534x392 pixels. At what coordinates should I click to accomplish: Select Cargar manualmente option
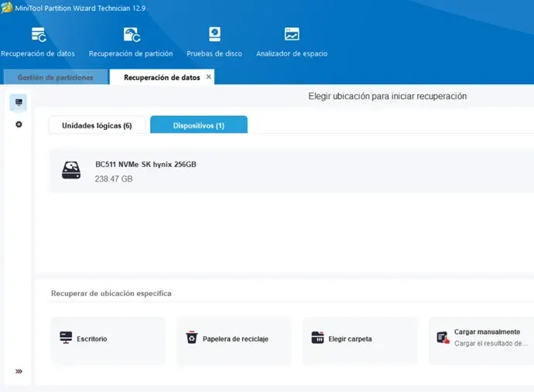click(x=481, y=341)
